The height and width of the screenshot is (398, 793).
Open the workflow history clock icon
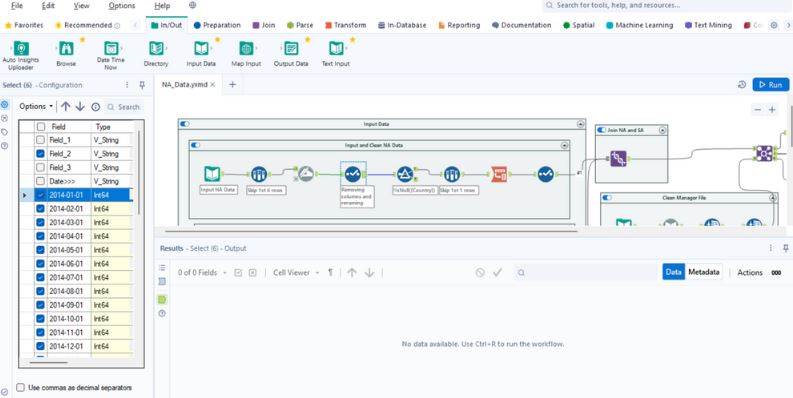(x=742, y=85)
